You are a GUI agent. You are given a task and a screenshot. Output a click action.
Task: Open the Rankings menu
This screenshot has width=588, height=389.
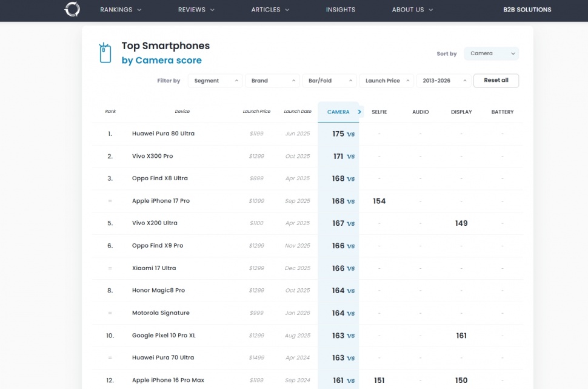tap(121, 10)
